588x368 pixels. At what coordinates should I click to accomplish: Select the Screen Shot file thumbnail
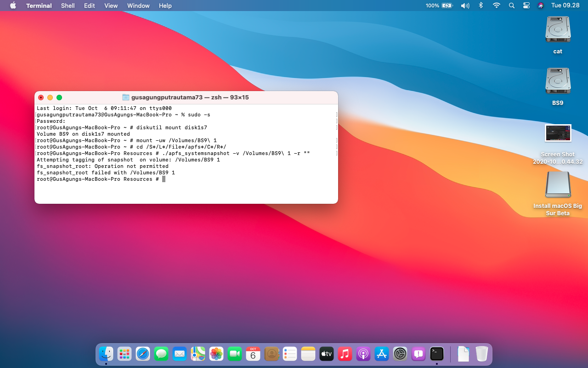pyautogui.click(x=558, y=133)
